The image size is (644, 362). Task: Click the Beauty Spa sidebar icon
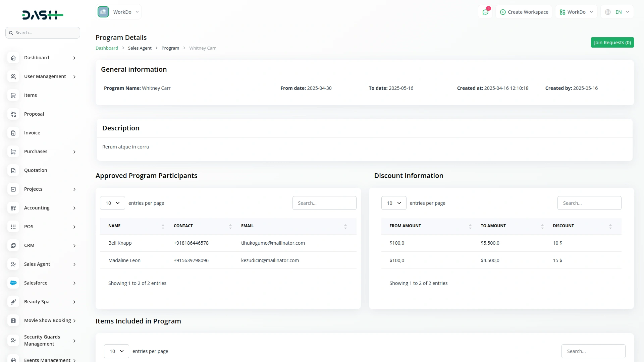click(x=13, y=302)
